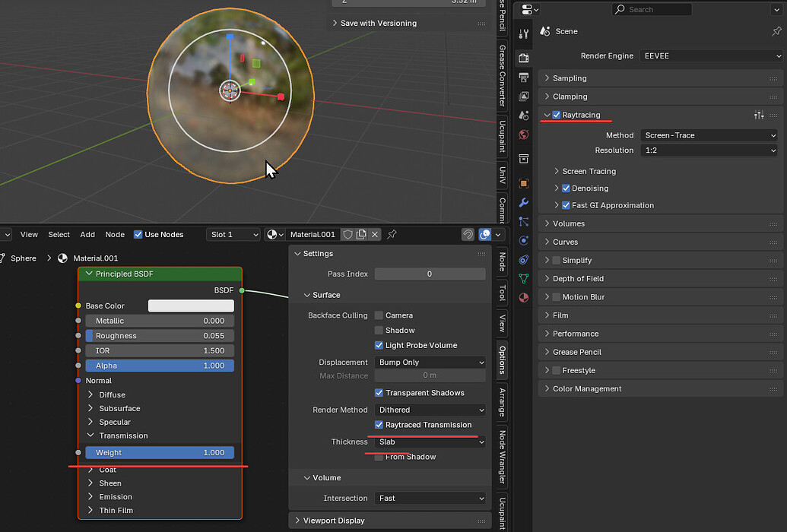Uncheck Denoising
787x532 pixels.
pyautogui.click(x=566, y=188)
